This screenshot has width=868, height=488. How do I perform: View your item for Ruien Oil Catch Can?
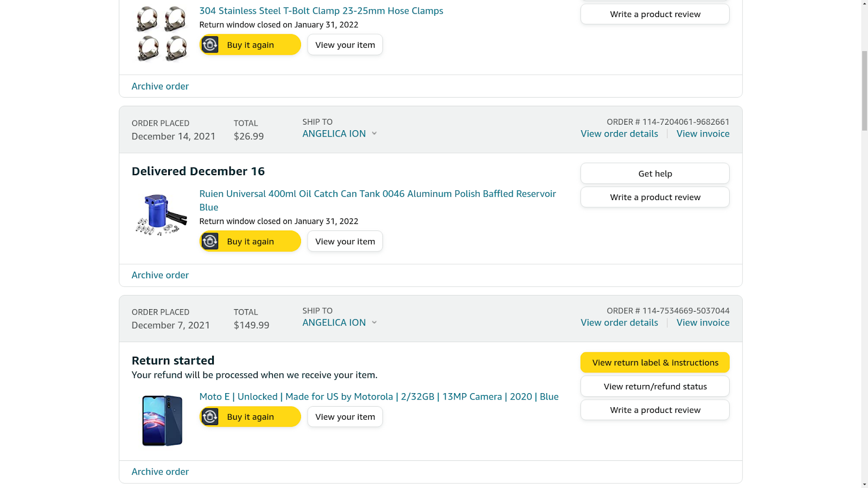(x=345, y=241)
